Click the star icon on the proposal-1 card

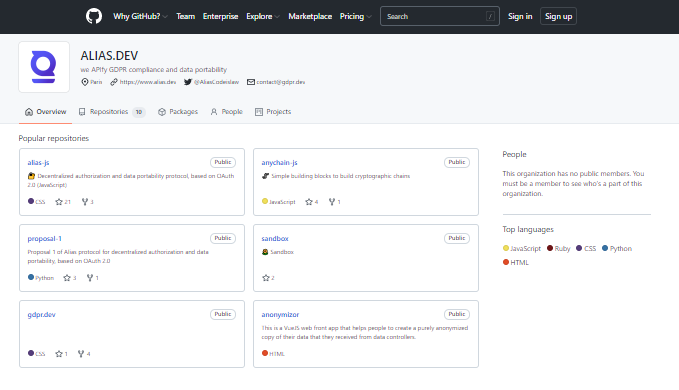pyautogui.click(x=67, y=278)
